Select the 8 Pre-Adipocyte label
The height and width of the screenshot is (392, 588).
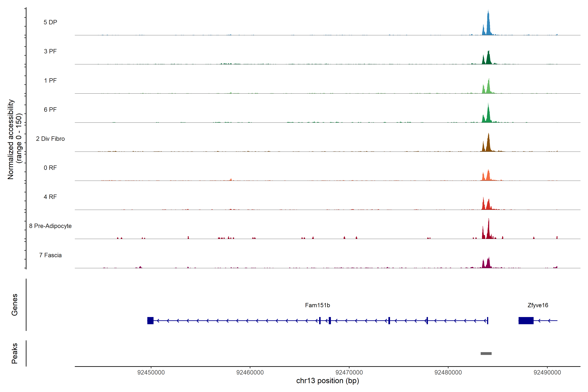pos(50,226)
